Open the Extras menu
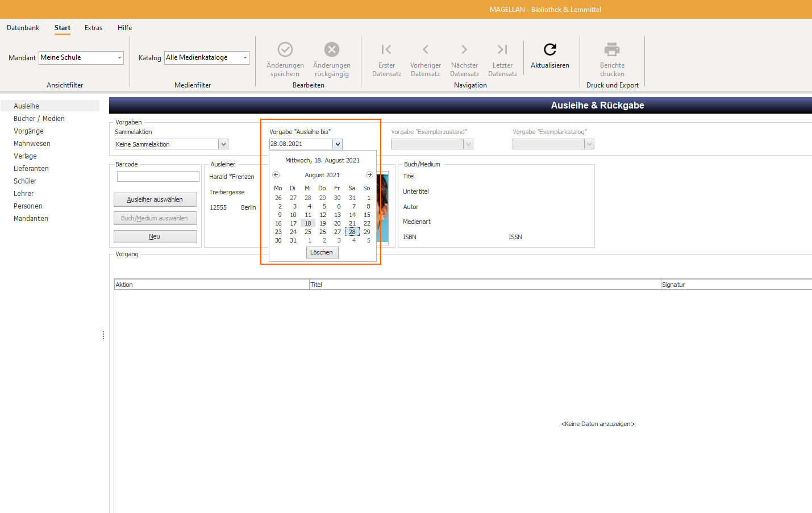This screenshot has width=812, height=513. 94,28
